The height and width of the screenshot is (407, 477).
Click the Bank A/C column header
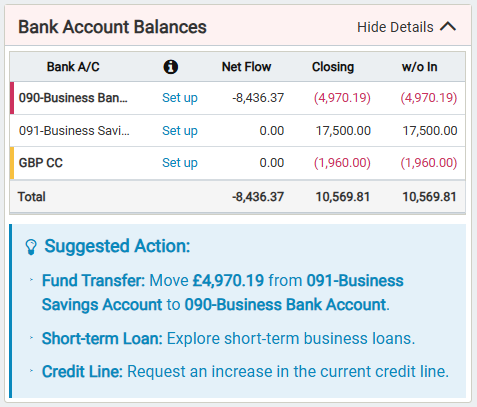pyautogui.click(x=73, y=67)
